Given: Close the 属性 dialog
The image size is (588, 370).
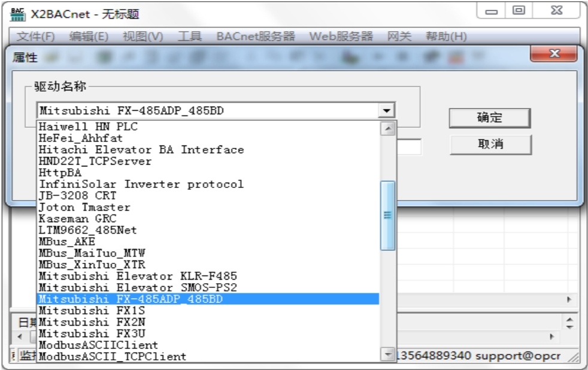Looking at the screenshot, I should point(553,54).
